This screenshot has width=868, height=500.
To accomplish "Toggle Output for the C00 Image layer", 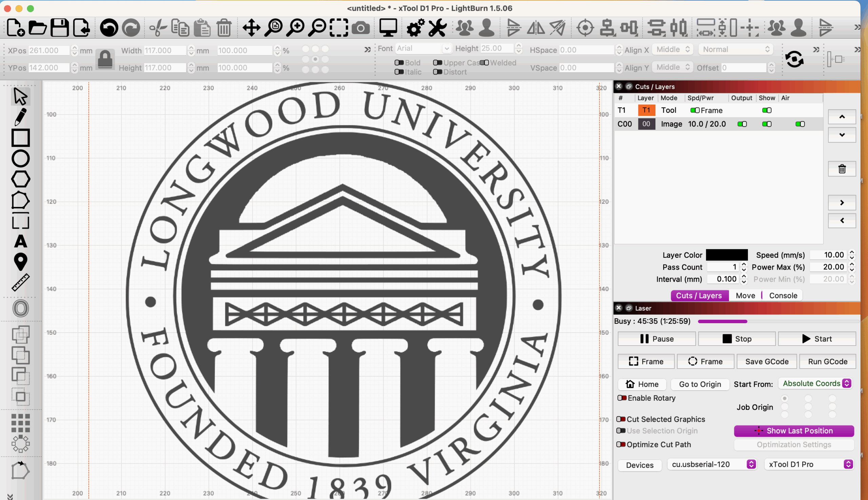I will point(742,124).
